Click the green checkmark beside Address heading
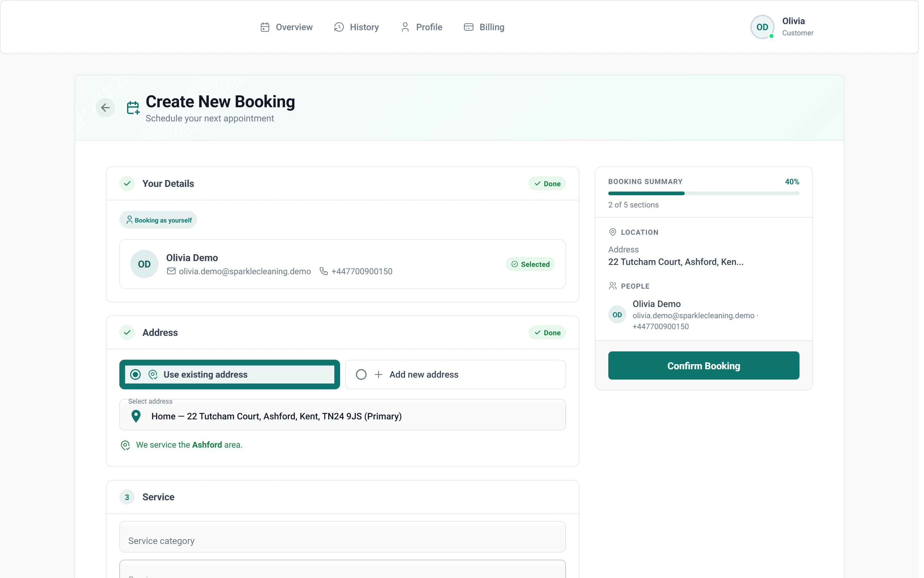The image size is (924, 578). pyautogui.click(x=127, y=333)
